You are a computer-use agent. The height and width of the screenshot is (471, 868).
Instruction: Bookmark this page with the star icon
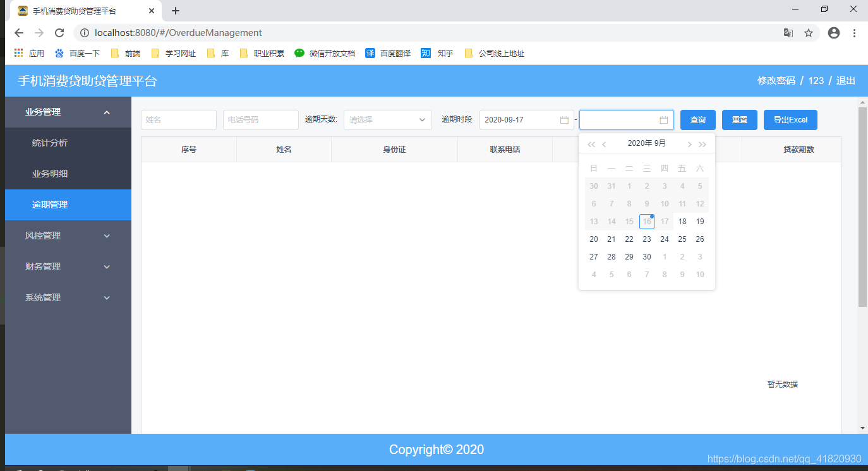809,33
